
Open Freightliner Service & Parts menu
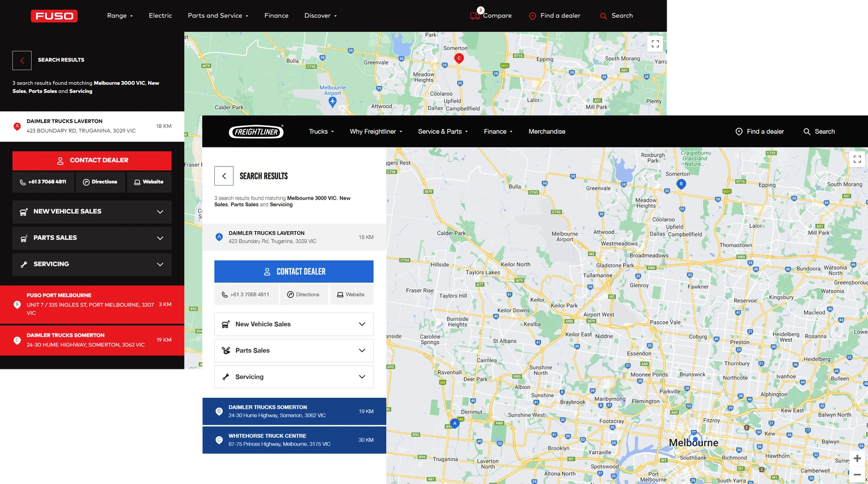point(443,131)
